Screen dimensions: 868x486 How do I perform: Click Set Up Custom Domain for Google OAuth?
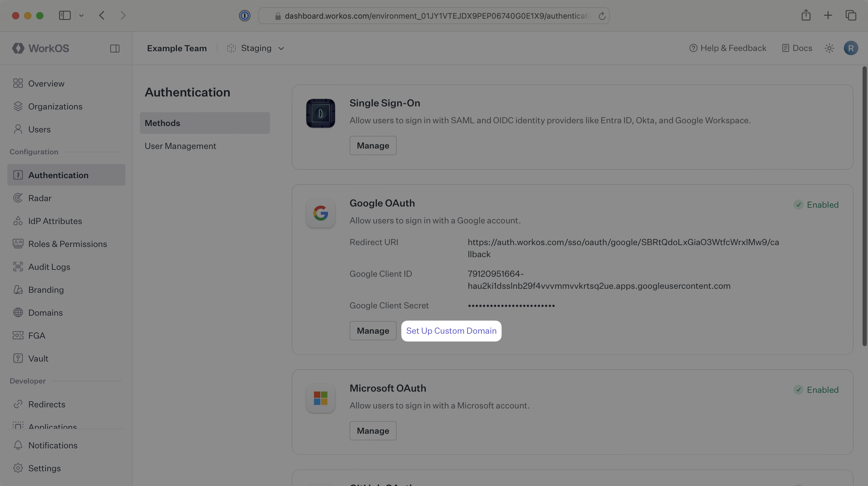click(451, 331)
